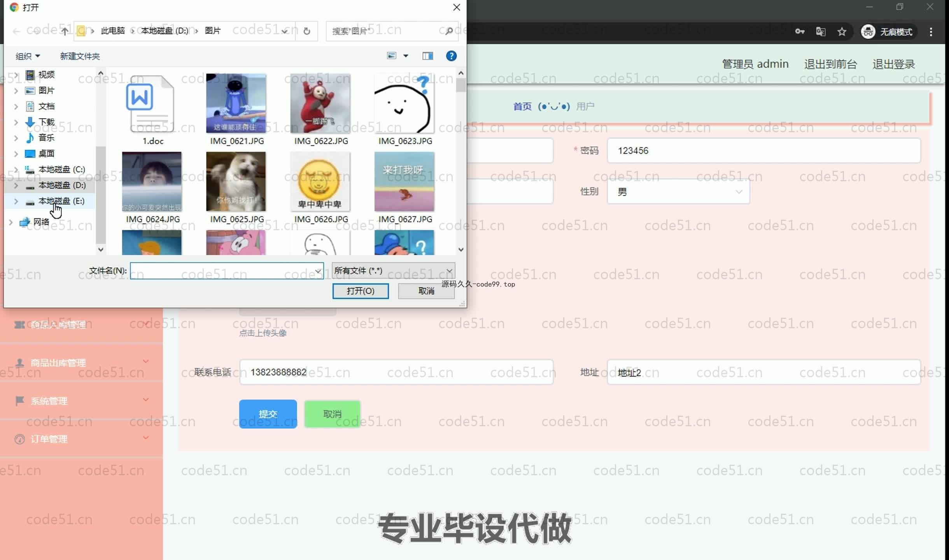Expand the 网络 tree node
The image size is (949, 560).
(11, 222)
